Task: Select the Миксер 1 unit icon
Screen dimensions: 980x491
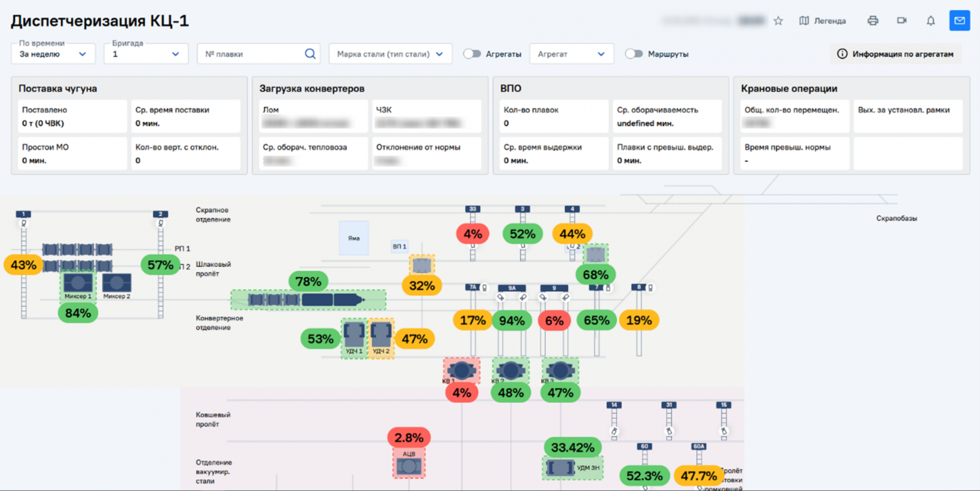Action: tap(78, 283)
